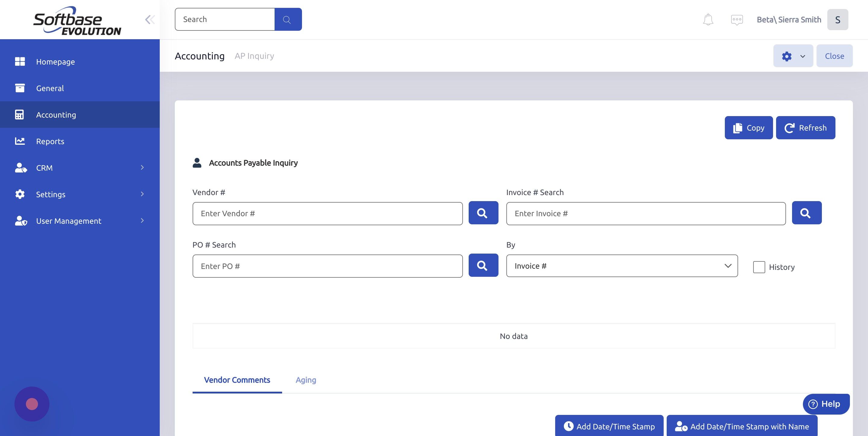Open the messages/chat icon

coord(737,19)
